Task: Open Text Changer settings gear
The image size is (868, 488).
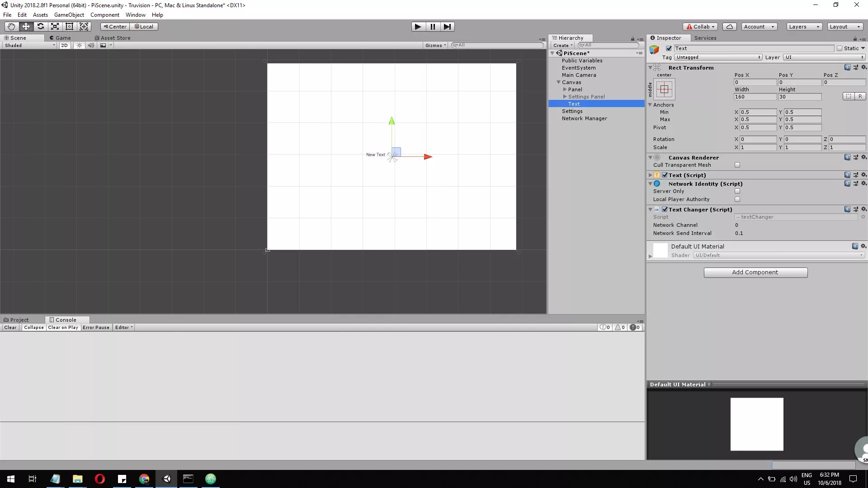Action: coord(863,209)
